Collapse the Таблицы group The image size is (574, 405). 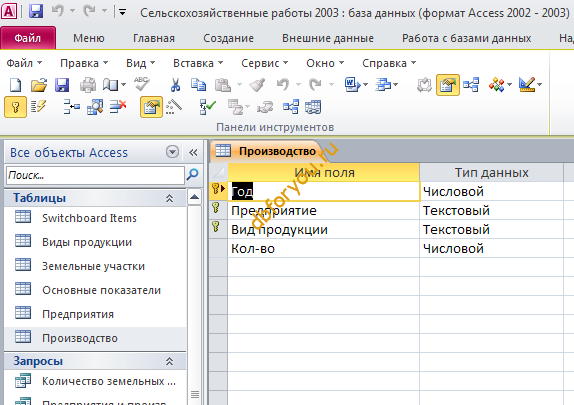169,198
